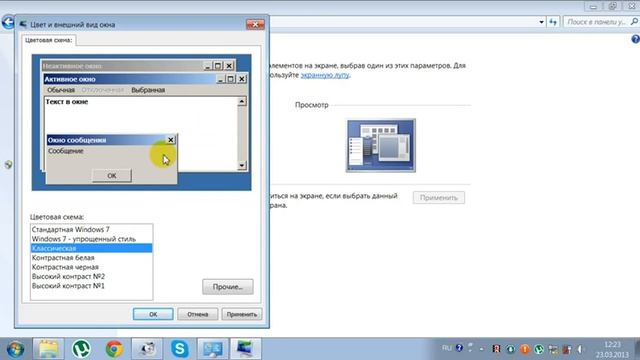Viewport: 640px width, 360px height.
Task: Open the volume speaker tray icon
Action: 580,349
